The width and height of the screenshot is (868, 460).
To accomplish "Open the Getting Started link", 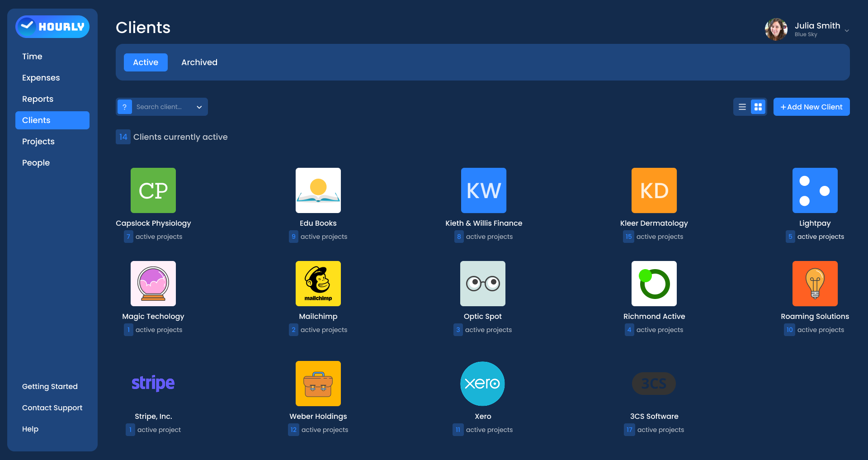I will point(50,386).
